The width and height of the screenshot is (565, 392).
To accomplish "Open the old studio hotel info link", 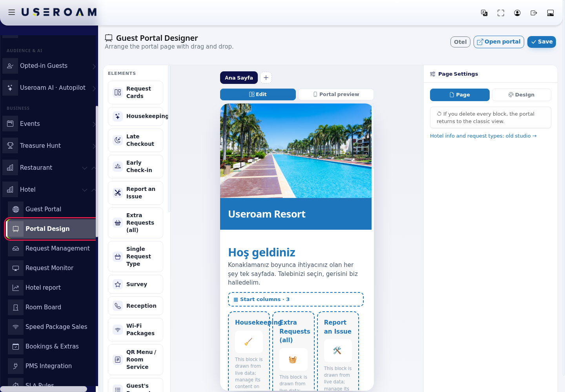I will (x=483, y=136).
